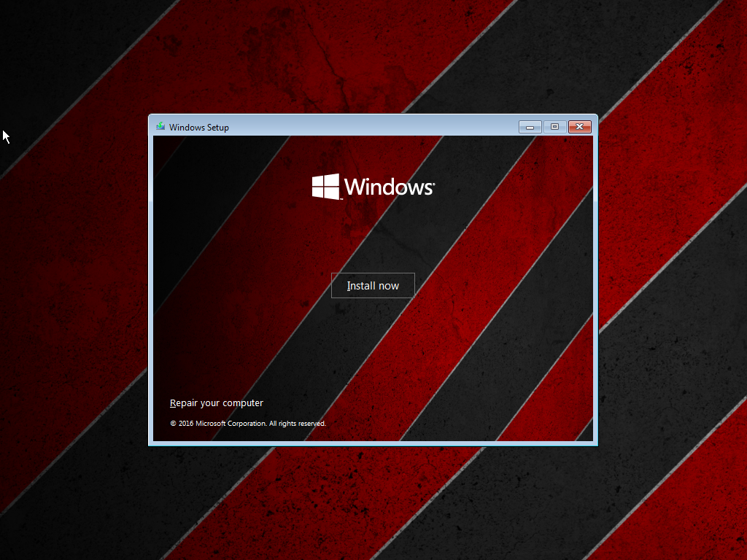Image resolution: width=747 pixels, height=560 pixels.
Task: Click the 'Windows Setup' title text
Action: [x=199, y=127]
